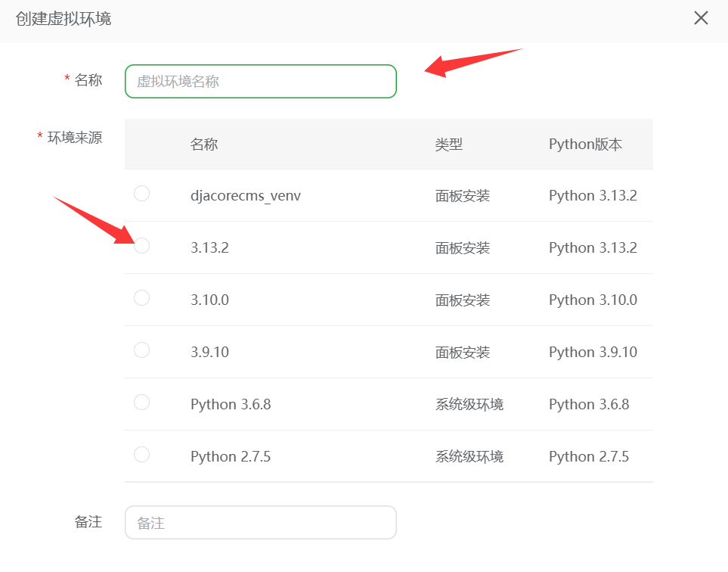Click the Python 3.9.10 version cell
This screenshot has height=572, width=728.
coord(593,352)
